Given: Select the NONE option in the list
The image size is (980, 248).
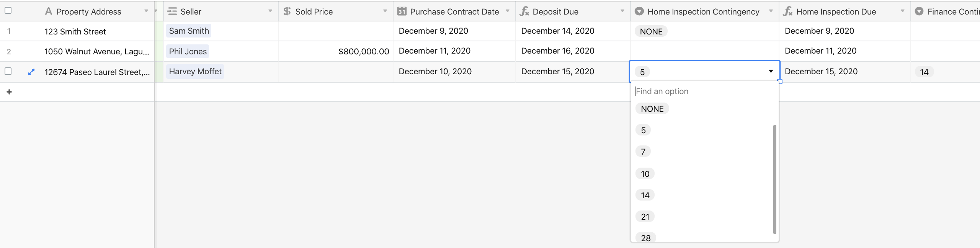Looking at the screenshot, I should click(x=652, y=109).
